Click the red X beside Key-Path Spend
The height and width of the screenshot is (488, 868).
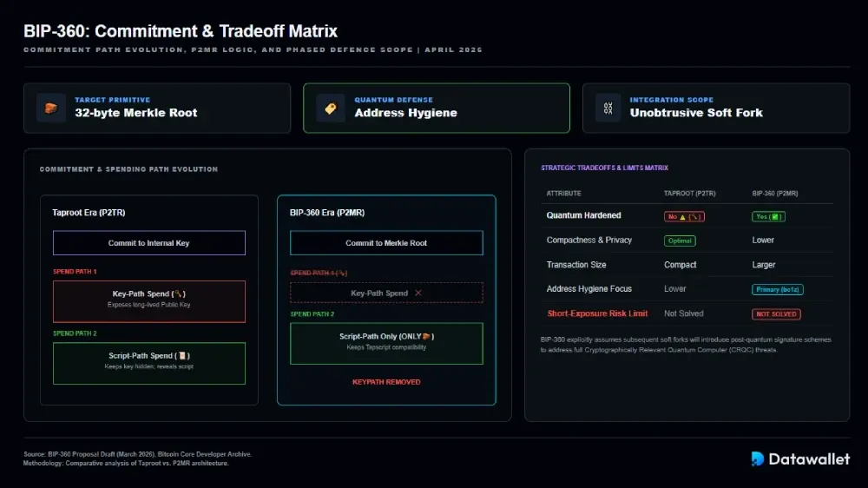(x=418, y=293)
